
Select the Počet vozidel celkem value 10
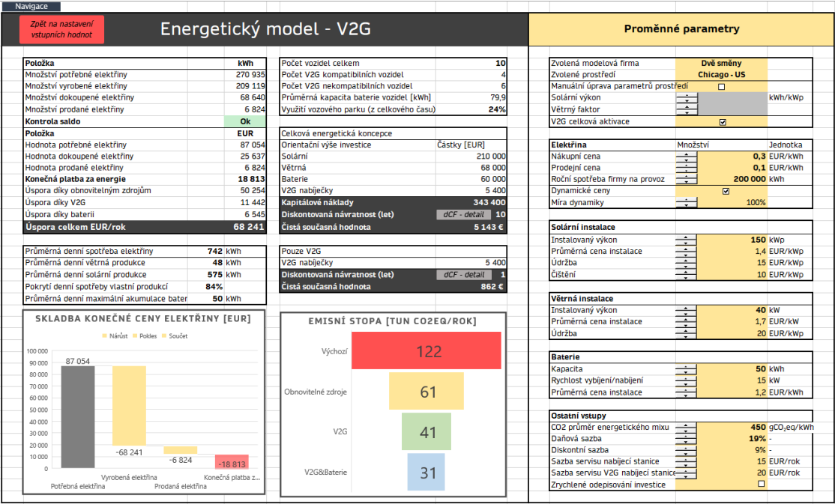coord(501,63)
